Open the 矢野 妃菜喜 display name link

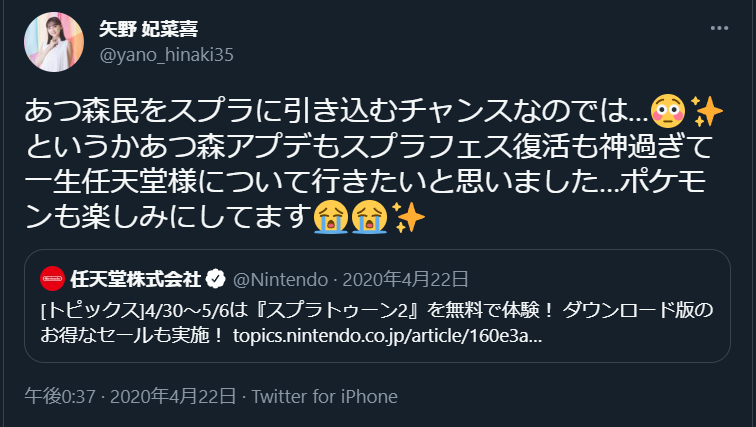coord(148,29)
